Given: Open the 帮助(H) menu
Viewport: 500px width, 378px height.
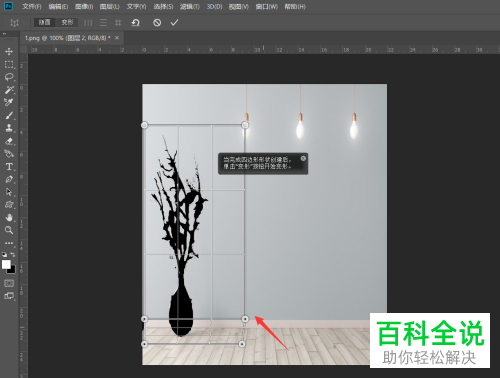Looking at the screenshot, I should 295,6.
